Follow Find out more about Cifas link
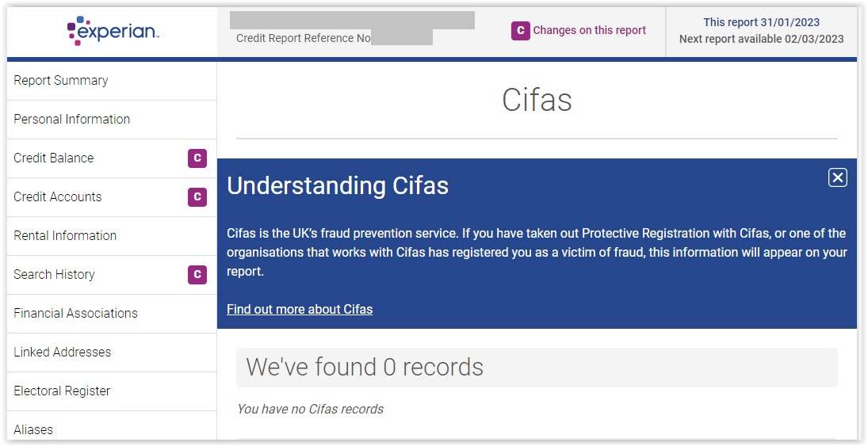868x446 pixels. pyautogui.click(x=300, y=309)
